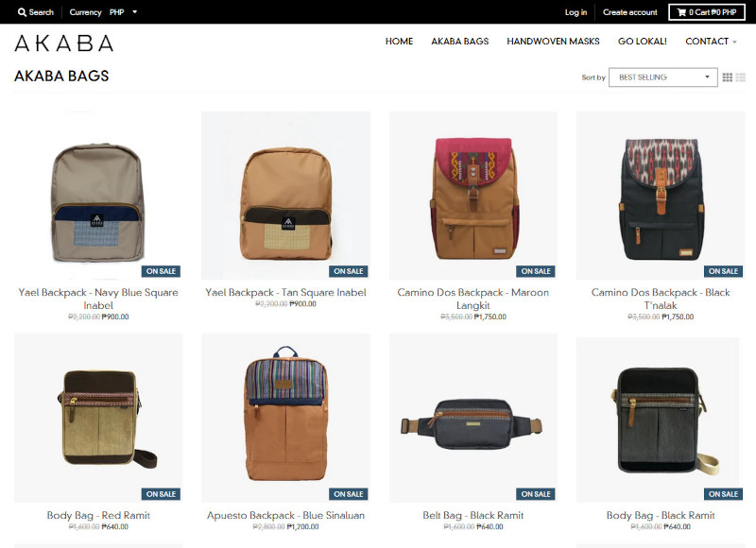756x548 pixels.
Task: Go to the HOME menu item
Action: click(x=399, y=42)
